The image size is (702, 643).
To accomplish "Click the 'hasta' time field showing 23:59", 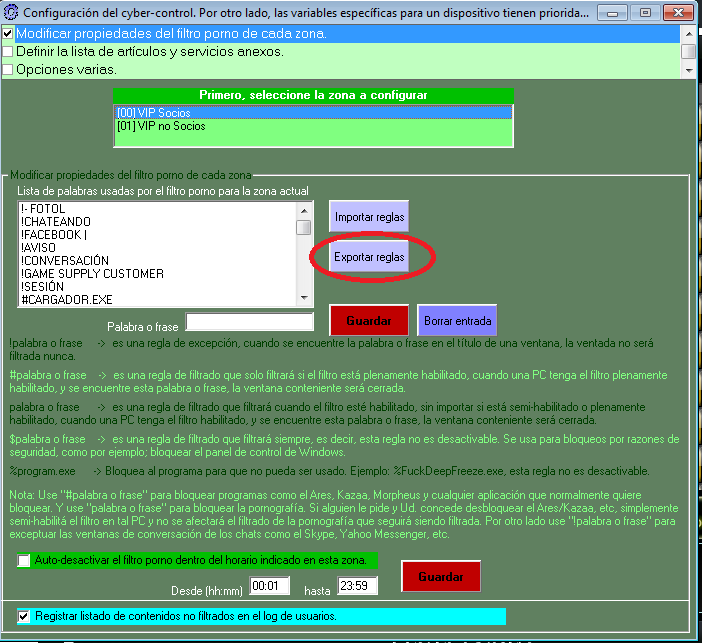I will [x=358, y=586].
